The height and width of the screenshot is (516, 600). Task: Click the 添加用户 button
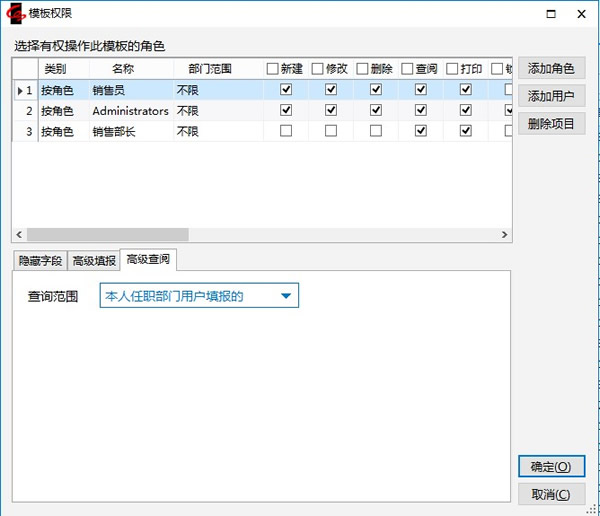pyautogui.click(x=551, y=97)
